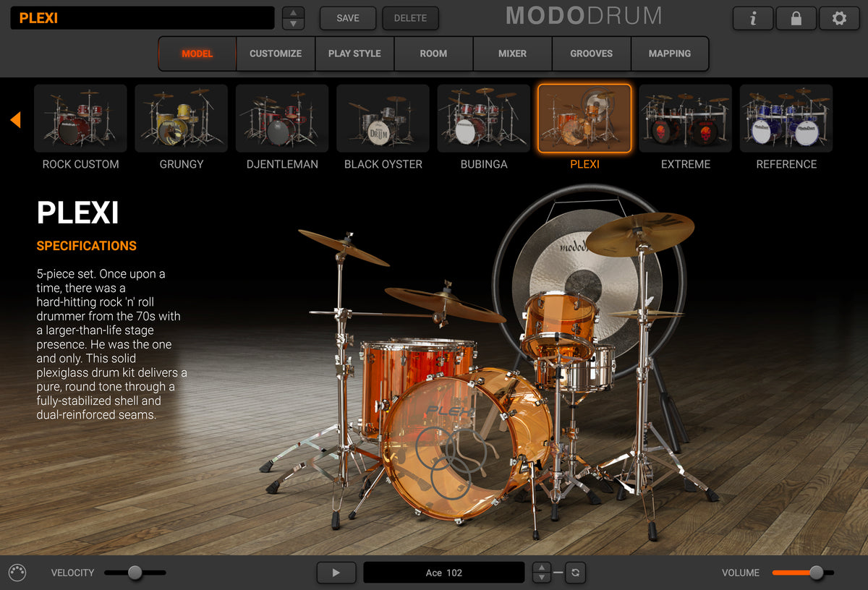The height and width of the screenshot is (590, 868).
Task: Choose the DJENTLEMAN drum kit
Action: point(282,119)
